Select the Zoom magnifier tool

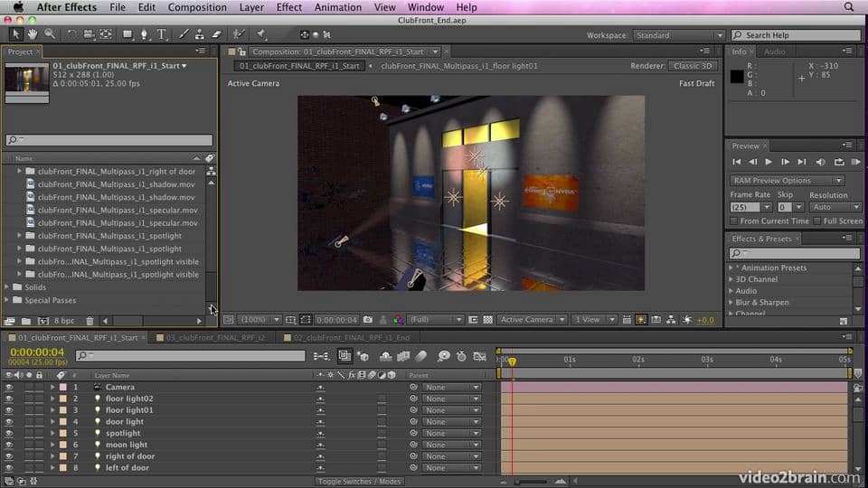tap(50, 34)
